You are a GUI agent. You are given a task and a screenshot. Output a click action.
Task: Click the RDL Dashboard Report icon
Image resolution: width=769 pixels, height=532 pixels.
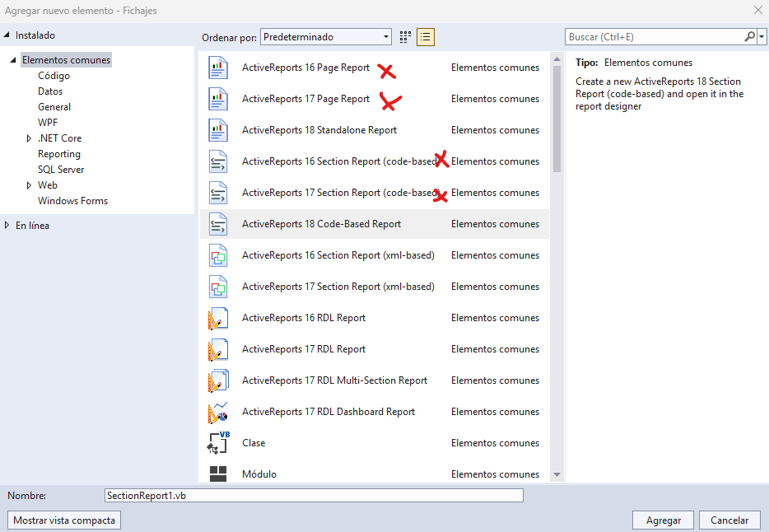tap(217, 412)
